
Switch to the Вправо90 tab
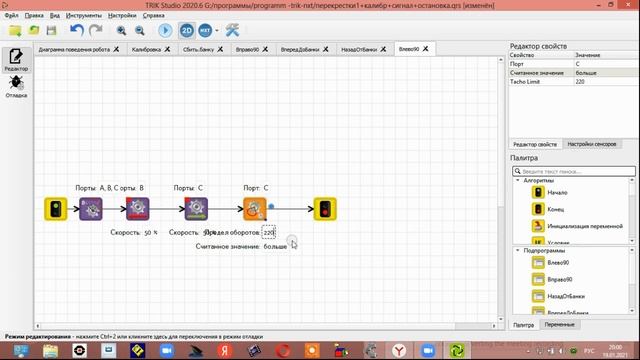247,49
